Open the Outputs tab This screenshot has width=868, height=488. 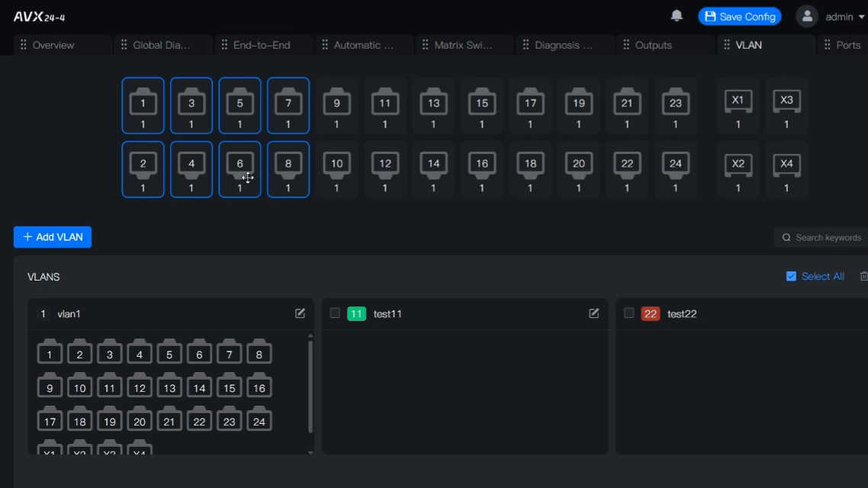(x=653, y=45)
